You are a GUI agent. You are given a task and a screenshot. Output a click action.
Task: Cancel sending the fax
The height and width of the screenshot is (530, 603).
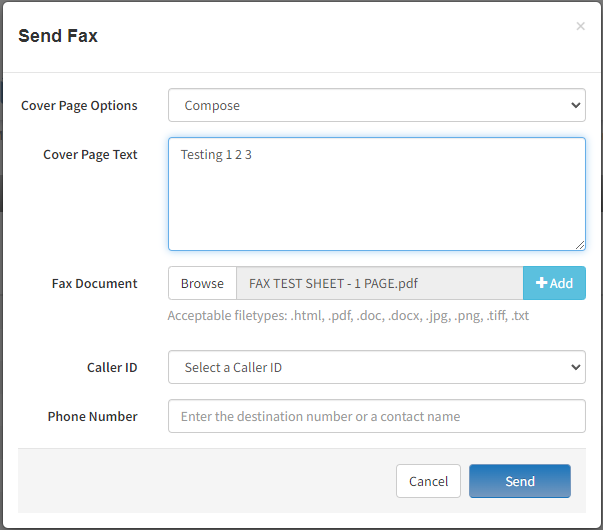(428, 481)
